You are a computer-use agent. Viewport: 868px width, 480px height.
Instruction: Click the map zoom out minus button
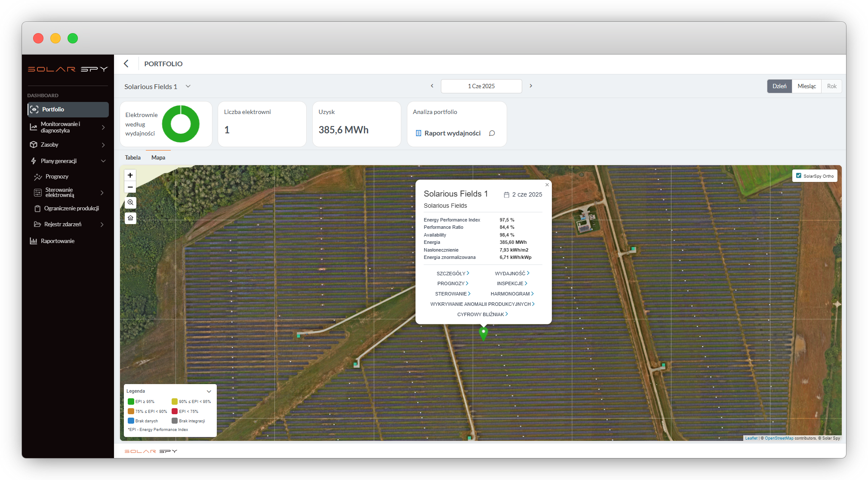[130, 187]
